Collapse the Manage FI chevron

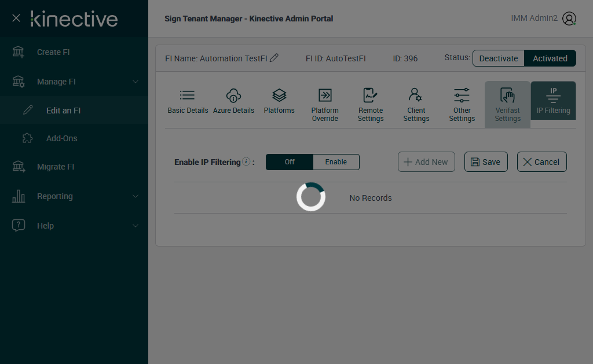[136, 82]
